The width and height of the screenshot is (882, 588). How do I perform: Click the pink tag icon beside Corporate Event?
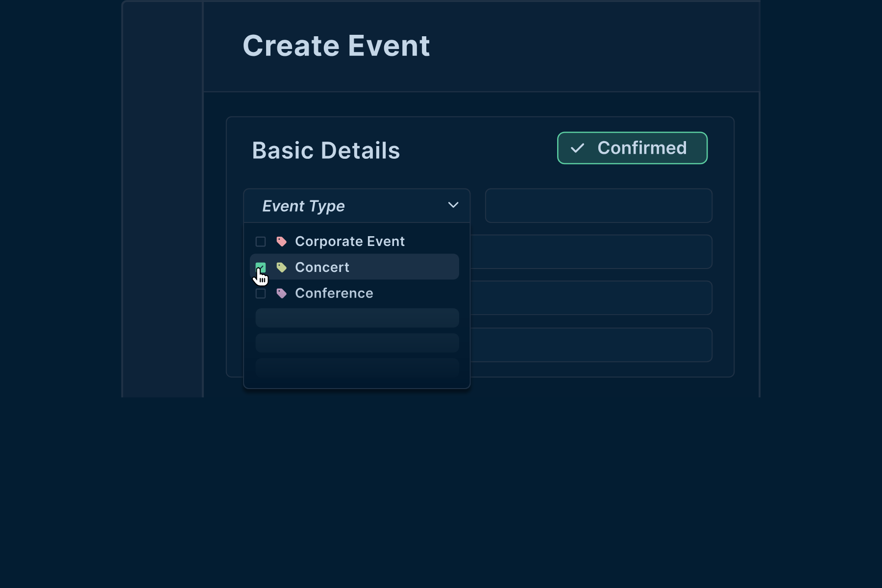tap(281, 242)
